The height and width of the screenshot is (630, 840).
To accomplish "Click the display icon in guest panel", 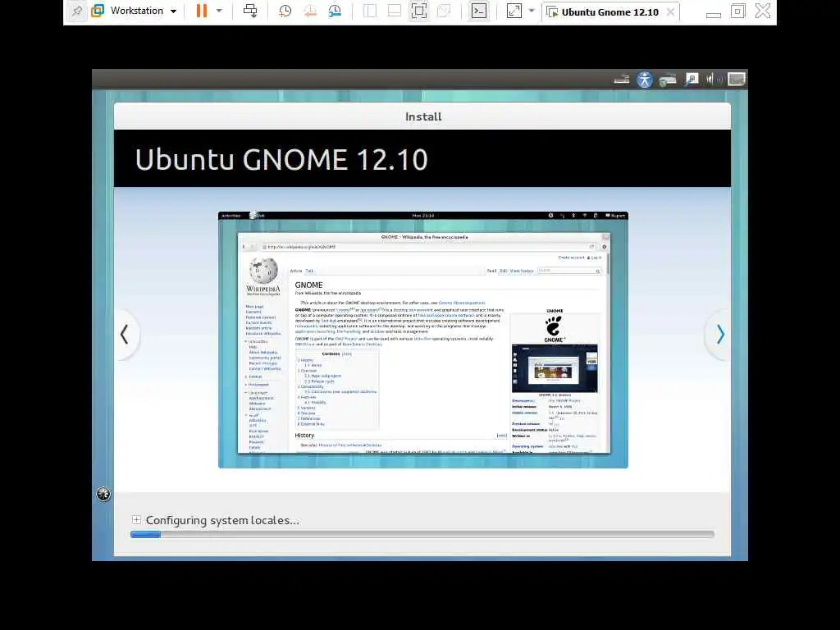I will 736,80.
